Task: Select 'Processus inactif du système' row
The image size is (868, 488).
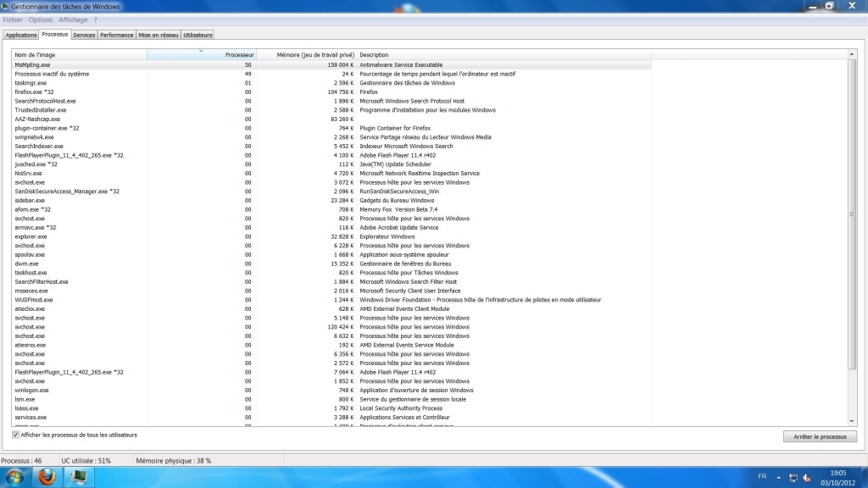Action: (x=331, y=74)
